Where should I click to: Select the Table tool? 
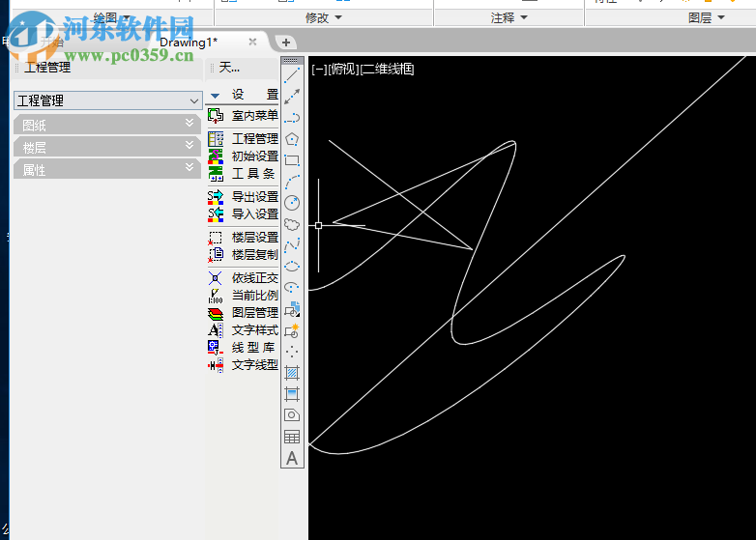click(292, 437)
